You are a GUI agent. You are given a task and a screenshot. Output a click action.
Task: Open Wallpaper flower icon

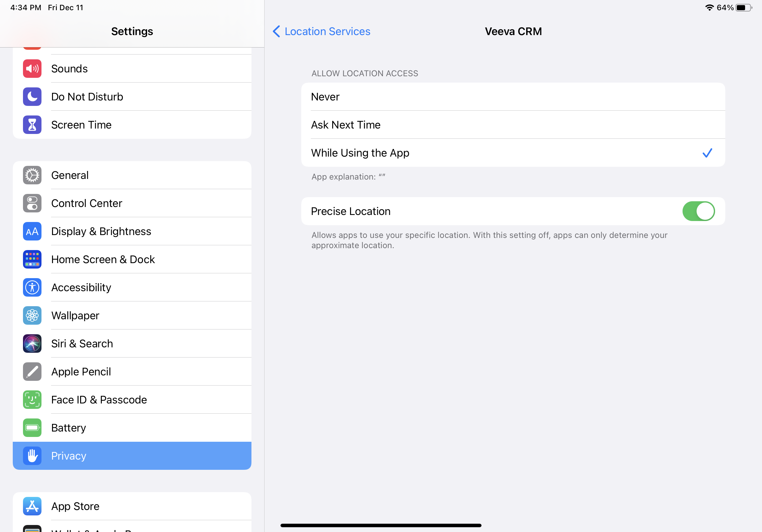(32, 315)
